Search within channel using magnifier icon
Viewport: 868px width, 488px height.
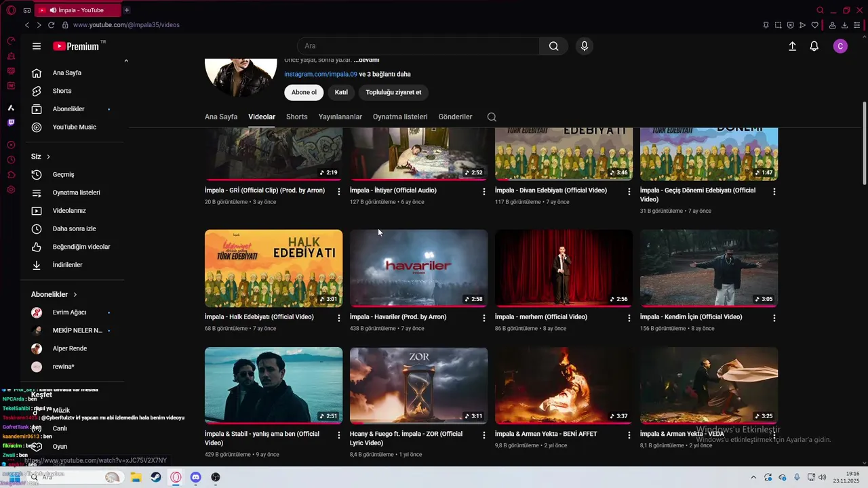point(492,117)
